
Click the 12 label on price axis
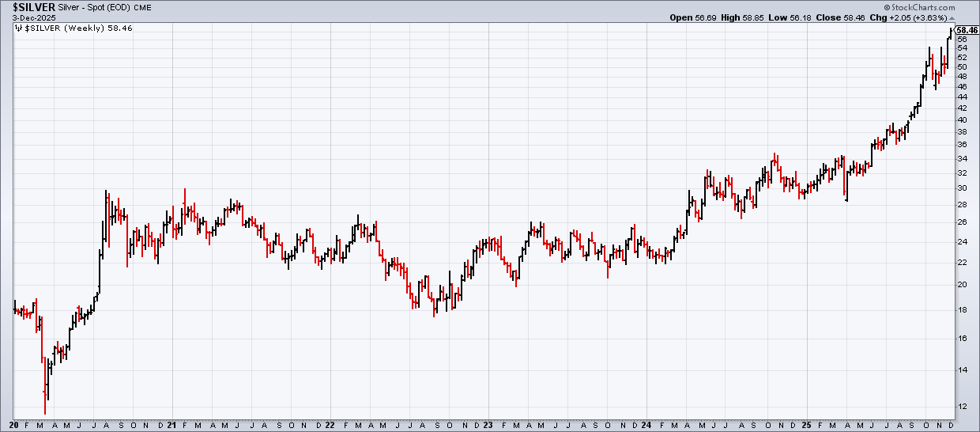coord(962,407)
